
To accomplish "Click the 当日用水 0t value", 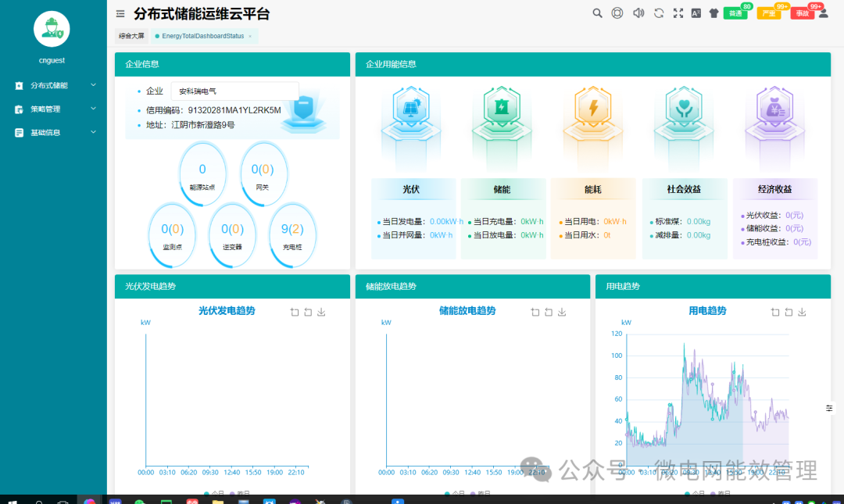I will (x=606, y=235).
